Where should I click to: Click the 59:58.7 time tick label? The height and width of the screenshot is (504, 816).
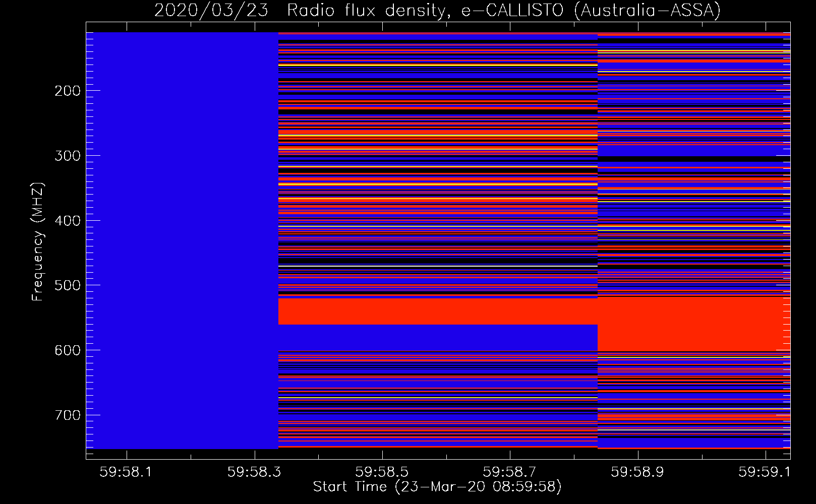coord(510,472)
